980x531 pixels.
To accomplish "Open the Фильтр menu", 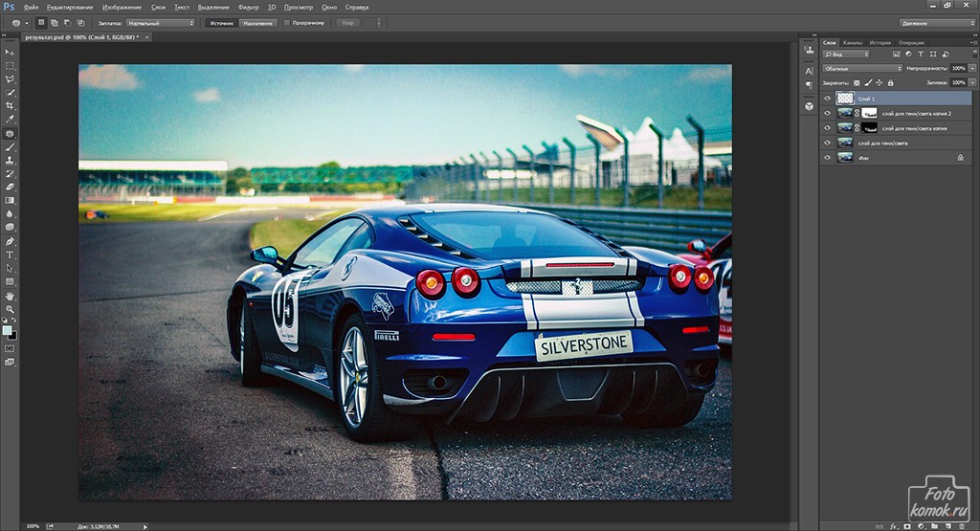I will tap(248, 8).
